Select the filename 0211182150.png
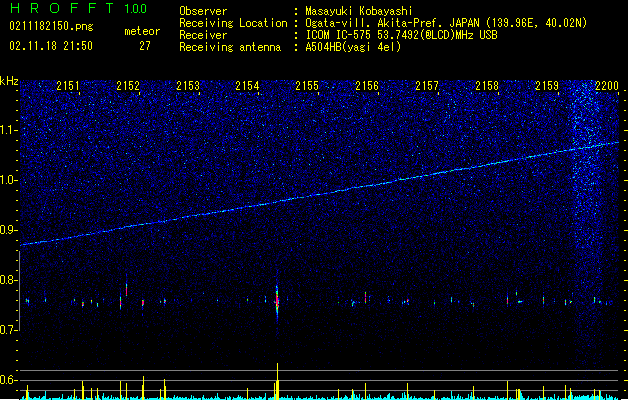 [x=51, y=26]
